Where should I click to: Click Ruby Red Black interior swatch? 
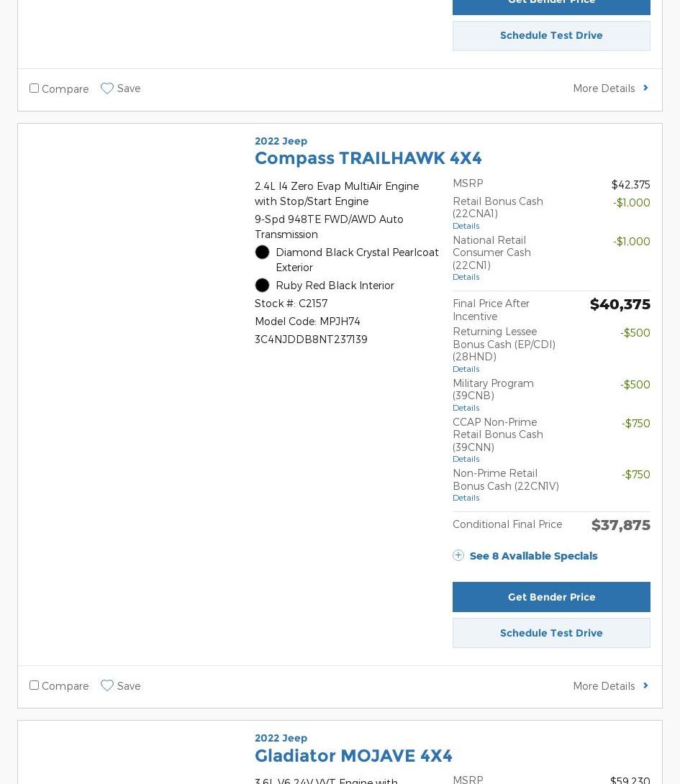[x=262, y=286]
